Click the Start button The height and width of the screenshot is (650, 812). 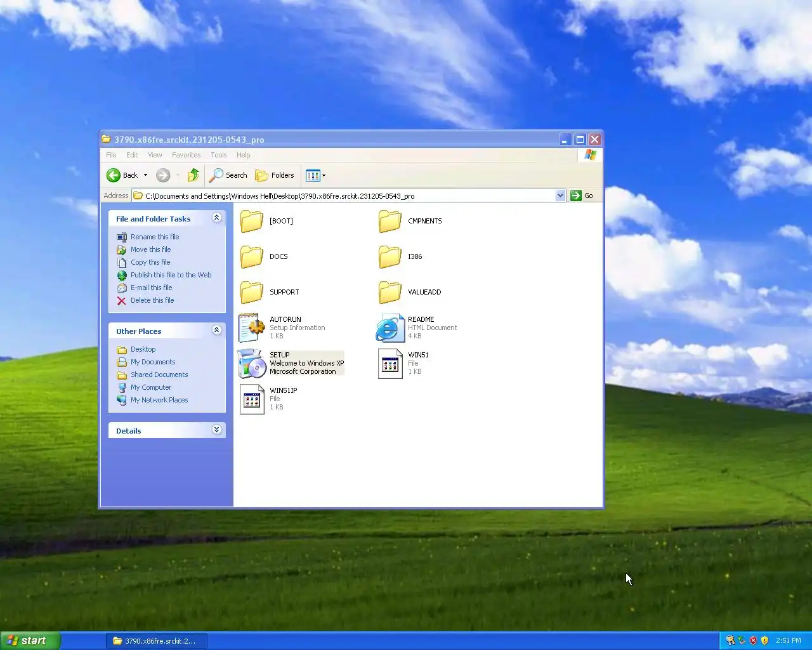point(30,640)
